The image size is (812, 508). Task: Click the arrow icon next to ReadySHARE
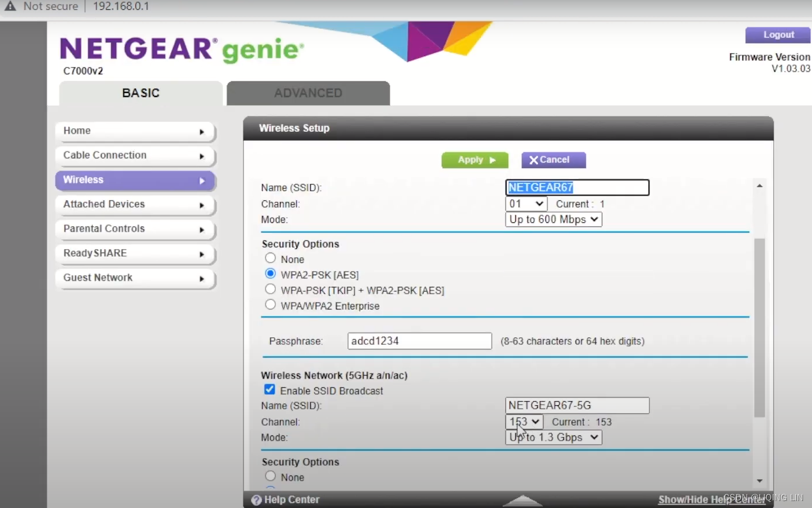(202, 254)
